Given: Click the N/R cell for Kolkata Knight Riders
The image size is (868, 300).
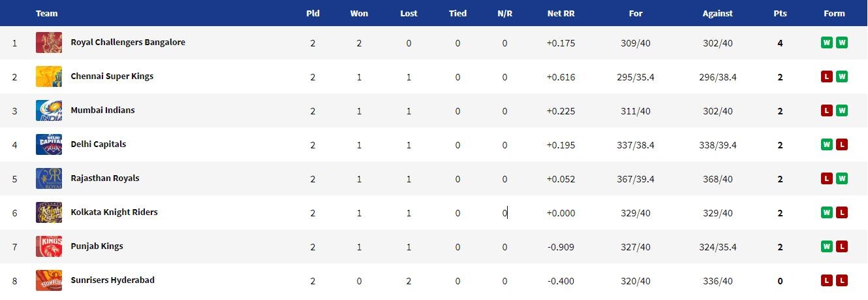Looking at the screenshot, I should point(504,213).
